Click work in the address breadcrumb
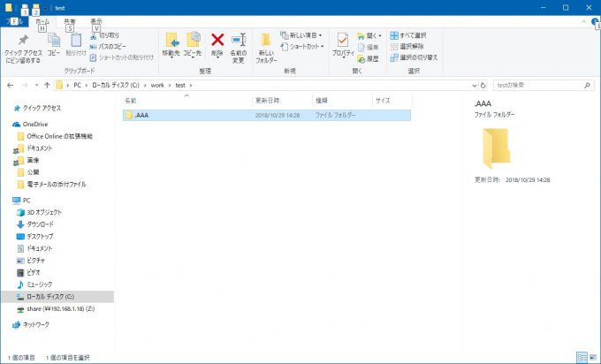 click(x=157, y=85)
